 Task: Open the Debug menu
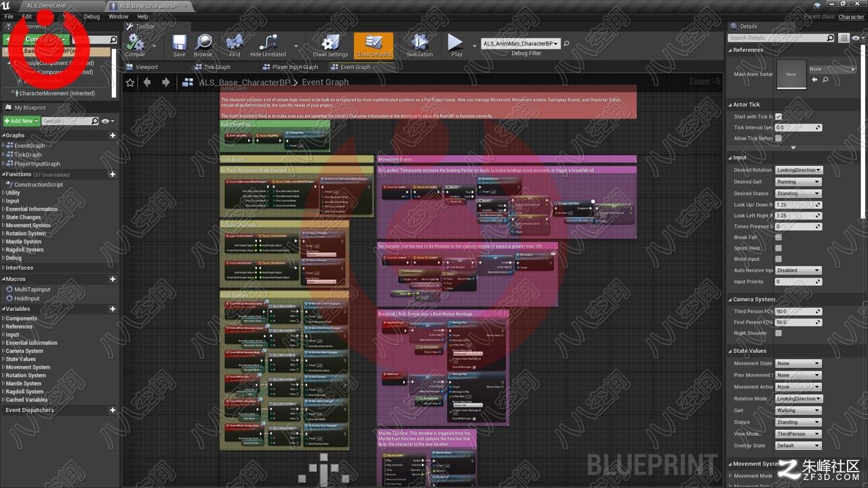(92, 16)
